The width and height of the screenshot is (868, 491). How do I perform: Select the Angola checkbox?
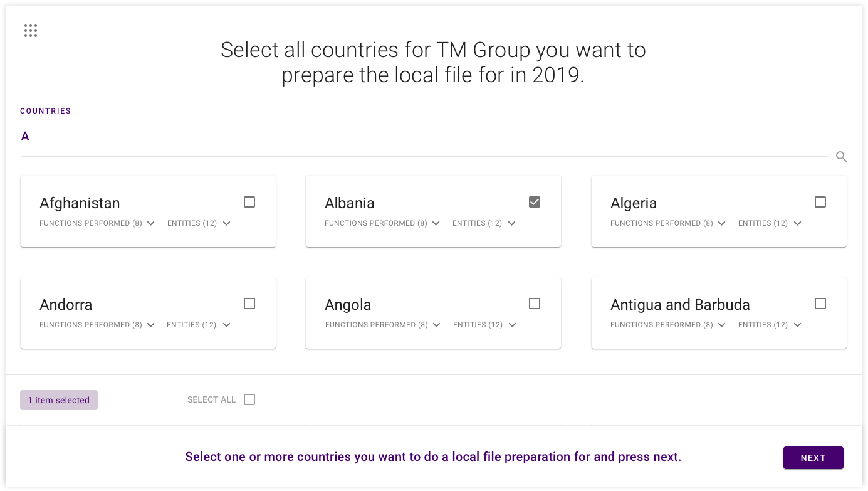point(535,304)
